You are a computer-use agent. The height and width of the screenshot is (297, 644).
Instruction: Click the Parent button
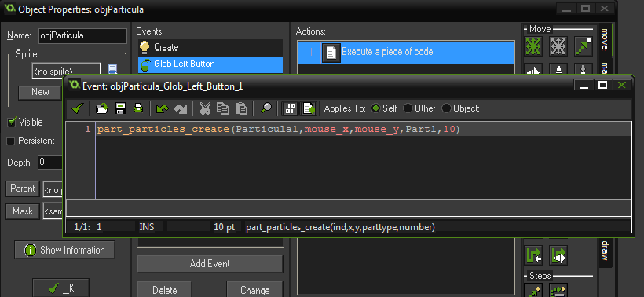[23, 189]
